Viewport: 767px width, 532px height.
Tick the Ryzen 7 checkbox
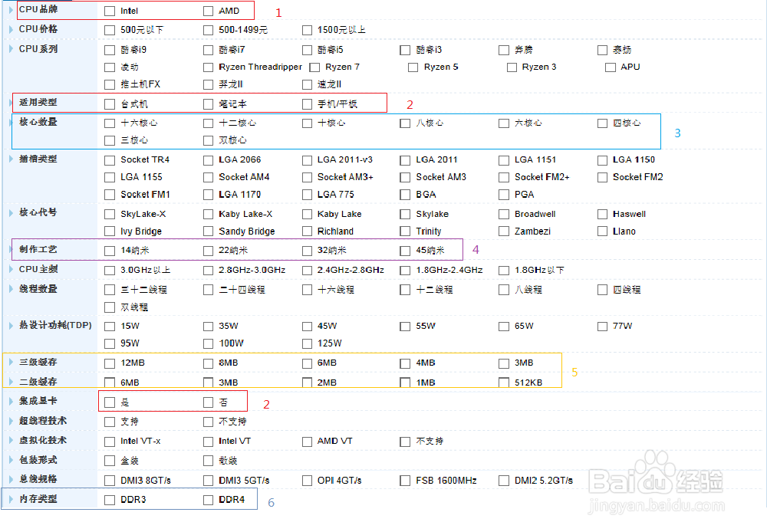tap(314, 67)
